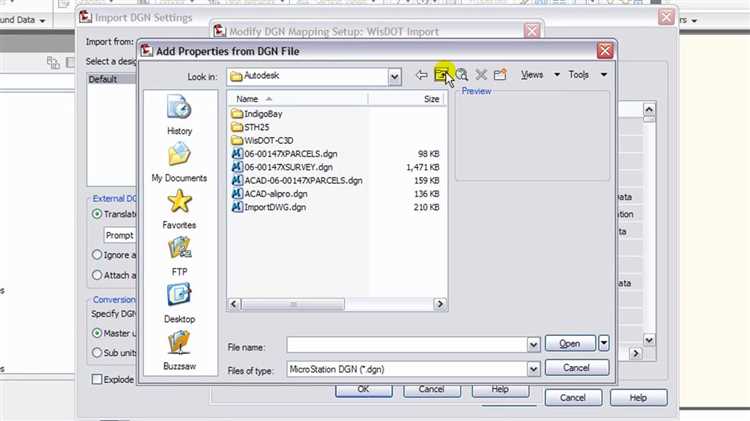Open the History places shortcut
This screenshot has height=421, width=750.
(x=179, y=115)
